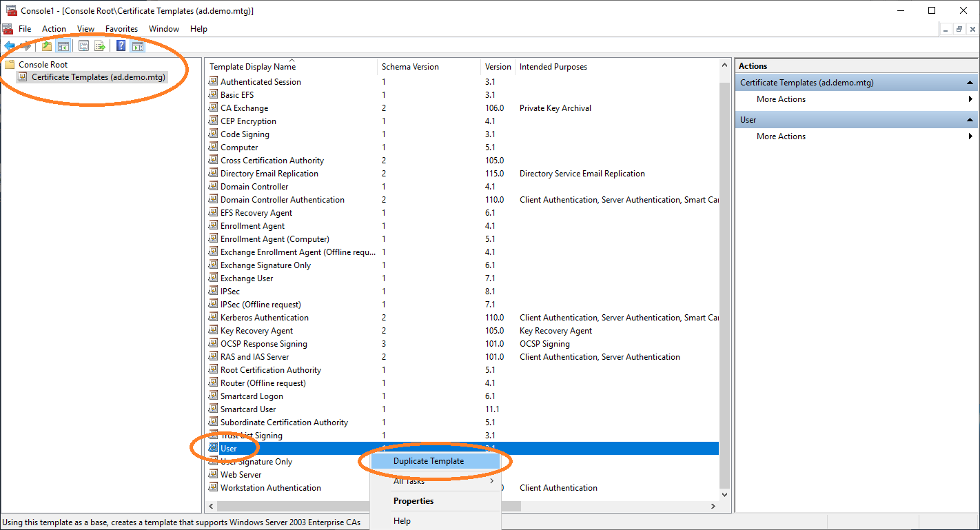
Task: Toggle Show/Hide Action Pane toolbar button
Action: (x=138, y=46)
